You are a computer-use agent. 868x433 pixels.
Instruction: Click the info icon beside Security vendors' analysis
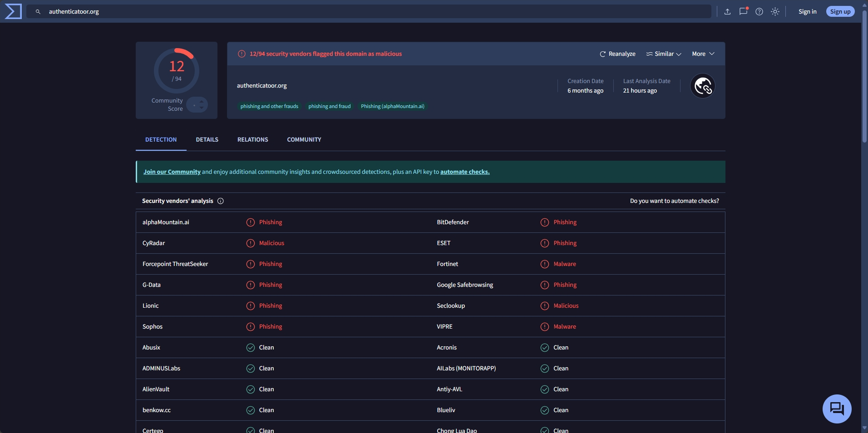pyautogui.click(x=221, y=201)
